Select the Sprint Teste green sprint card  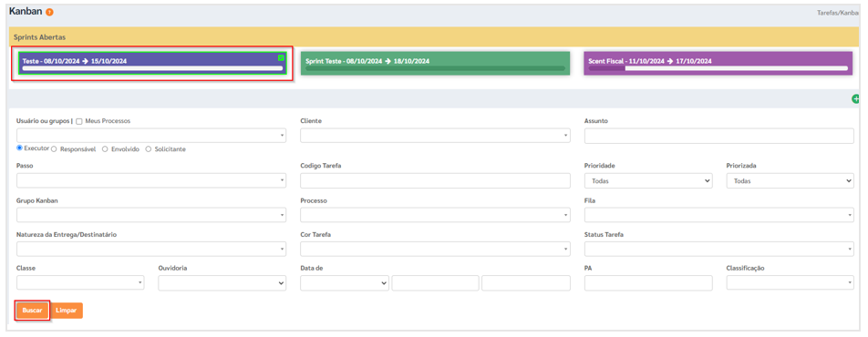tap(436, 64)
